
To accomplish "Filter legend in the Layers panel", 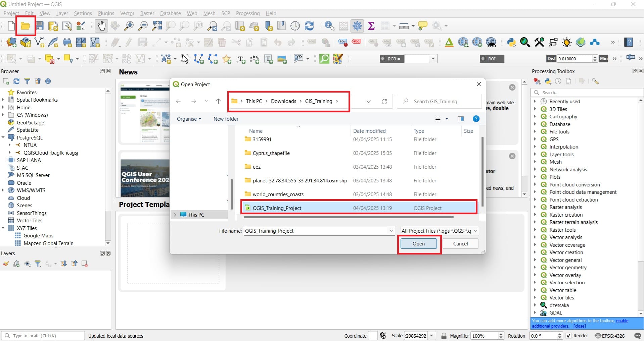I will click(38, 264).
